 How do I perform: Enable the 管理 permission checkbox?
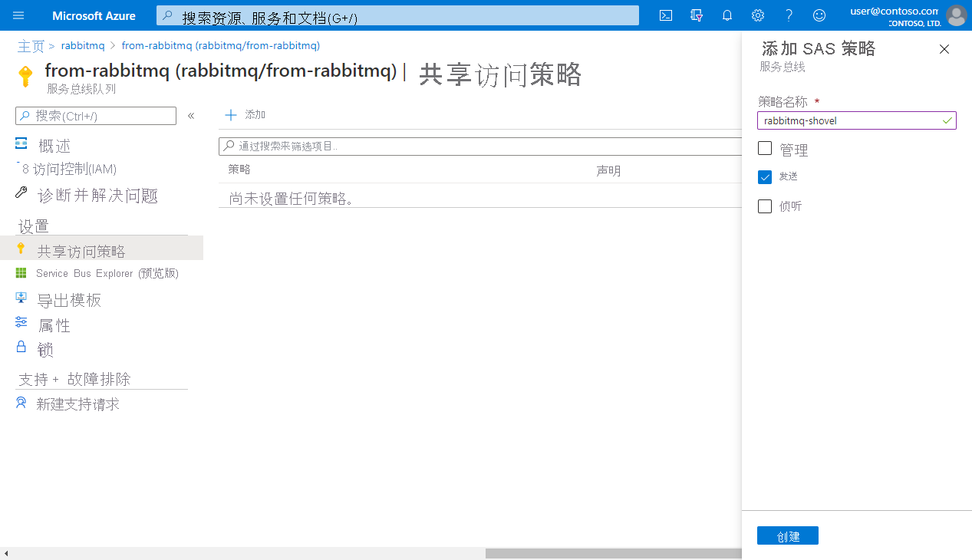click(x=765, y=149)
